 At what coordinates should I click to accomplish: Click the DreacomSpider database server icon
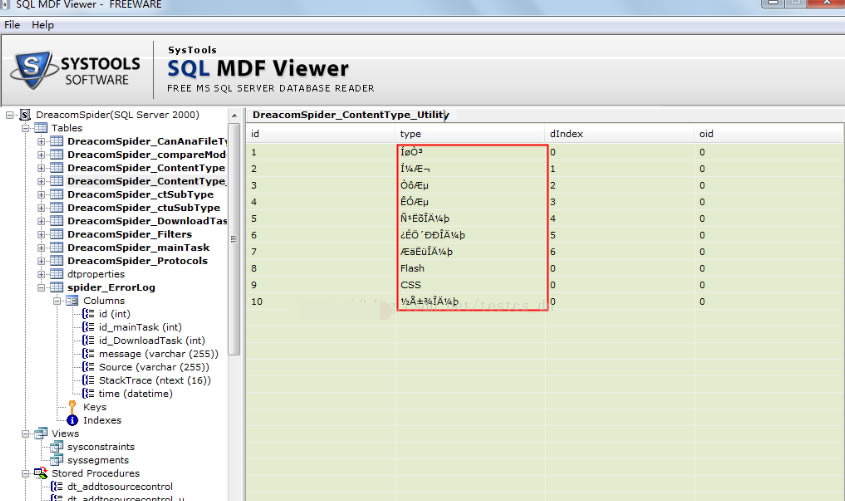[x=25, y=115]
